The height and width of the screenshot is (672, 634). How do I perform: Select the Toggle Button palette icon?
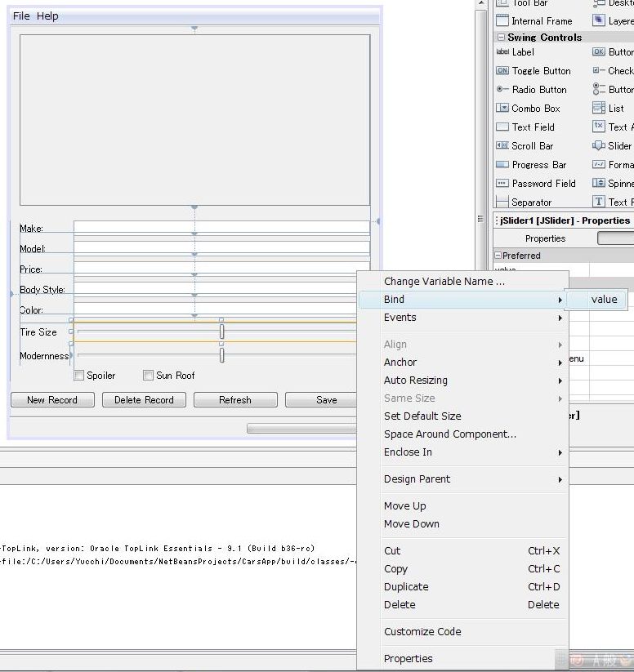[502, 71]
